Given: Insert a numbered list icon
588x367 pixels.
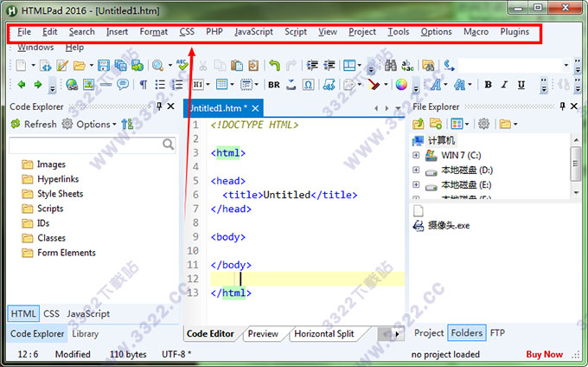Looking at the screenshot, I should point(177,85).
